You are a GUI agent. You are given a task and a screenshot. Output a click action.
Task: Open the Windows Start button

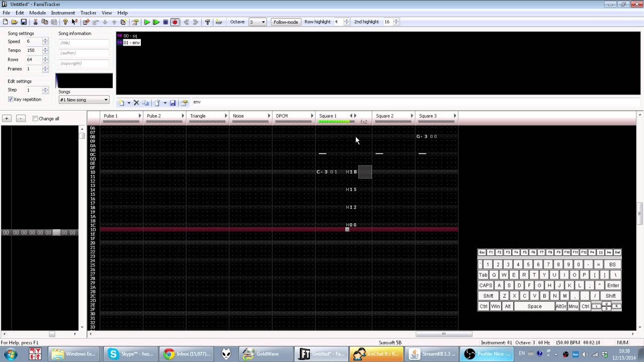point(10,354)
